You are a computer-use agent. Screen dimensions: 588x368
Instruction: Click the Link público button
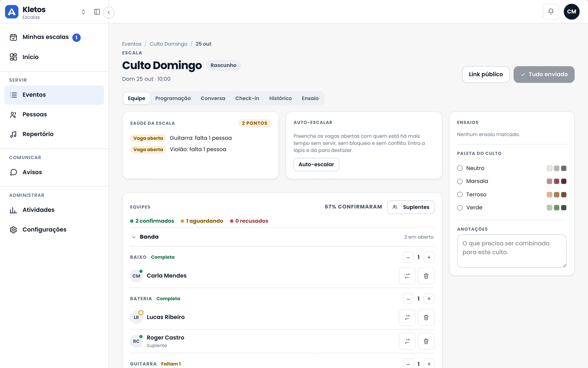point(486,75)
